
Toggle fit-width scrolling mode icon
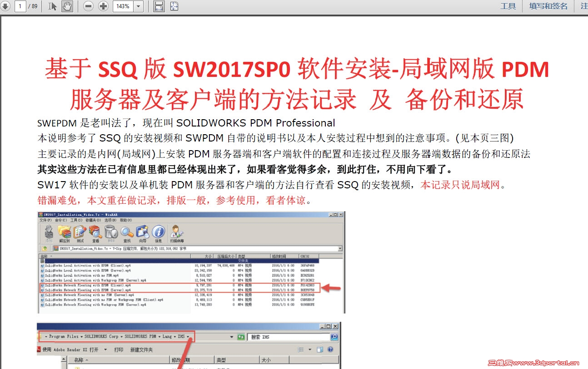click(159, 6)
